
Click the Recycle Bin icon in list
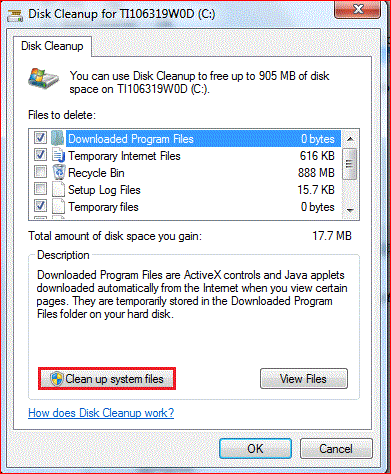pyautogui.click(x=59, y=172)
